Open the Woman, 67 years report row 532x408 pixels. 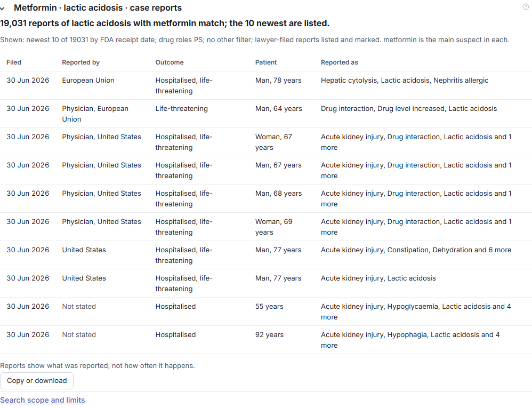(x=266, y=142)
